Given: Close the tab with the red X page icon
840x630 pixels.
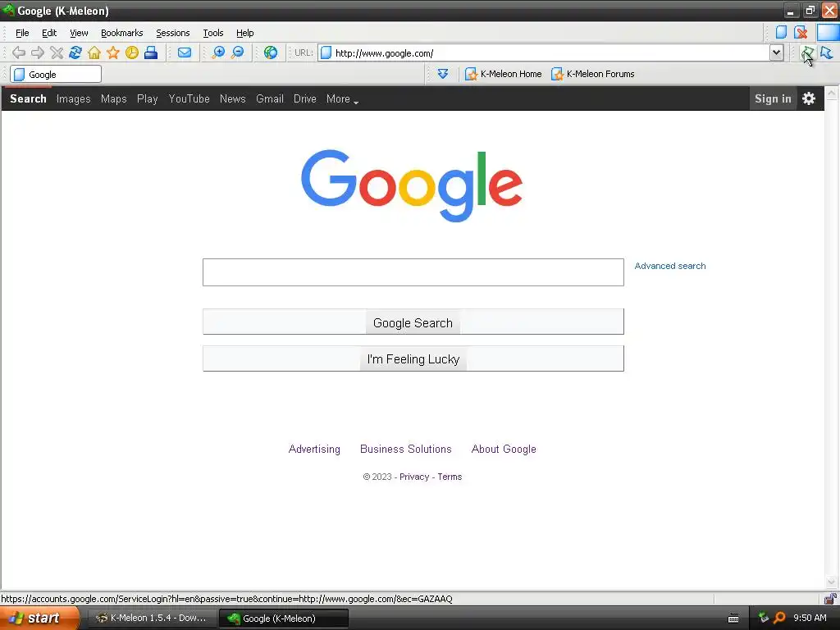Looking at the screenshot, I should pos(801,32).
